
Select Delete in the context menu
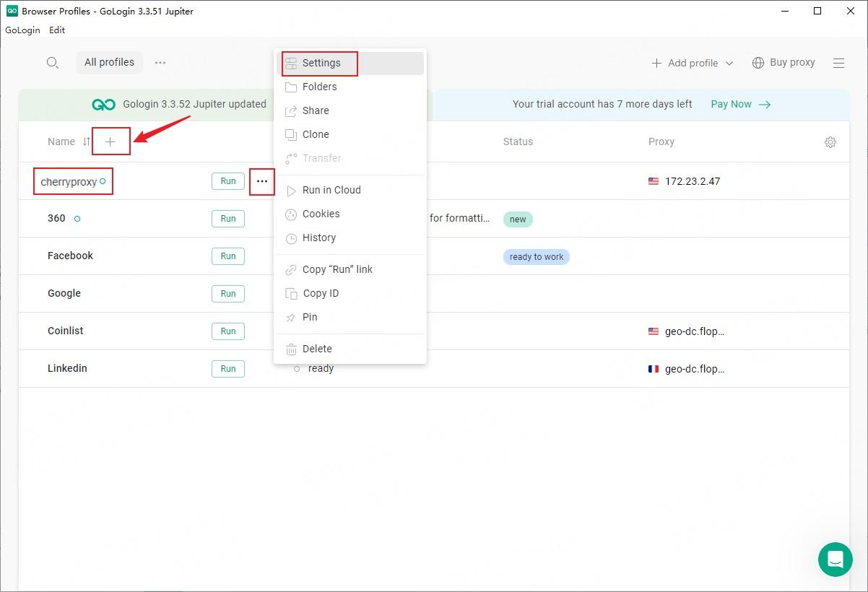point(317,349)
